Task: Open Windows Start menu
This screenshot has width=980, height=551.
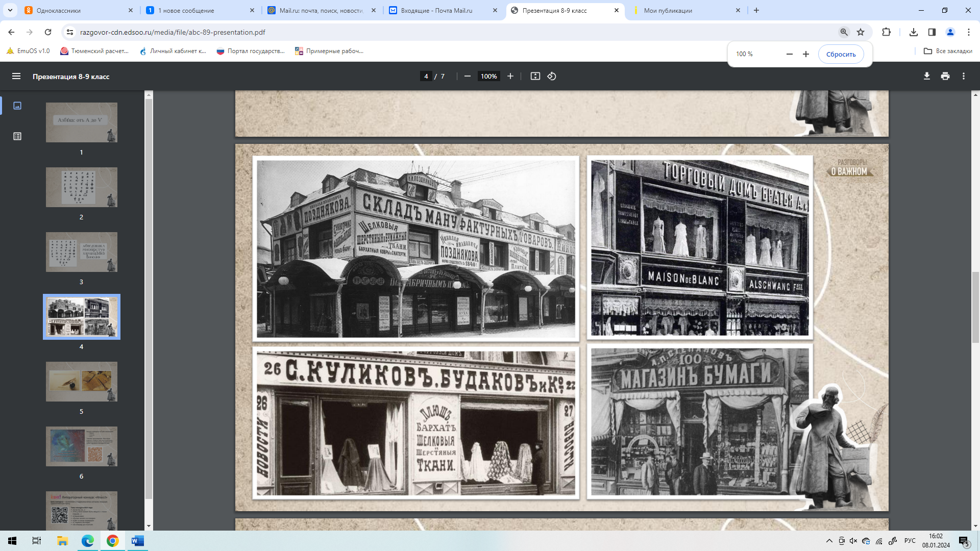Action: 12,541
